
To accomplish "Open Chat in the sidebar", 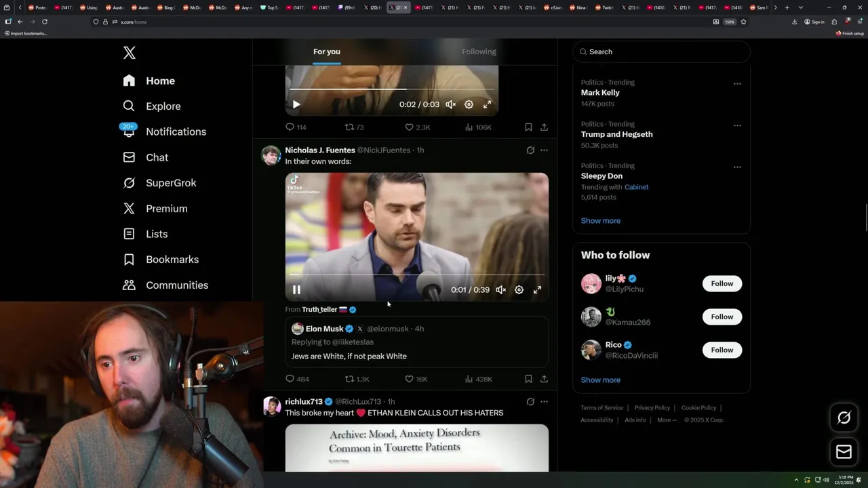I will tap(146, 157).
